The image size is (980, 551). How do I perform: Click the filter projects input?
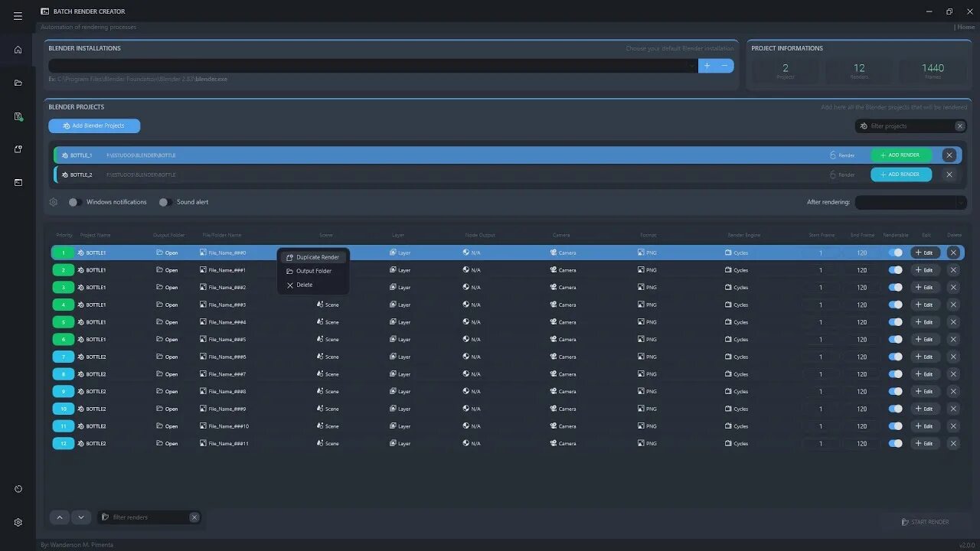[910, 126]
